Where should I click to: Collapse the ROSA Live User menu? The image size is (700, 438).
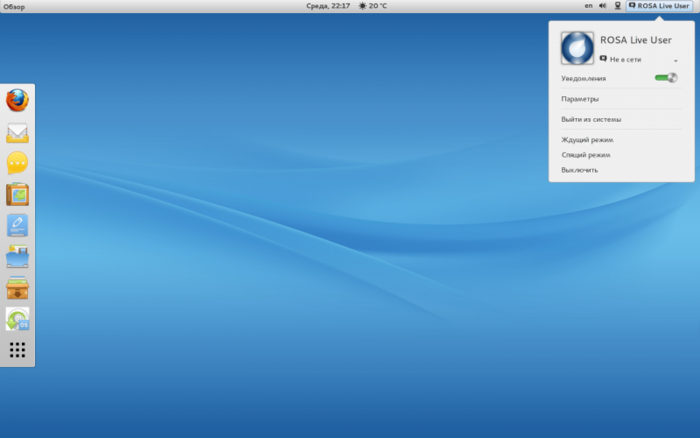click(x=659, y=6)
